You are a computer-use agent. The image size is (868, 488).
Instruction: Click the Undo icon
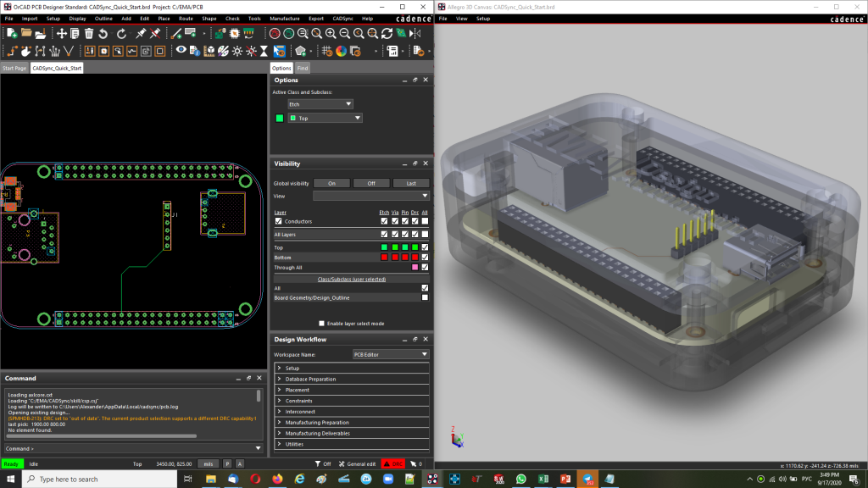(x=103, y=34)
